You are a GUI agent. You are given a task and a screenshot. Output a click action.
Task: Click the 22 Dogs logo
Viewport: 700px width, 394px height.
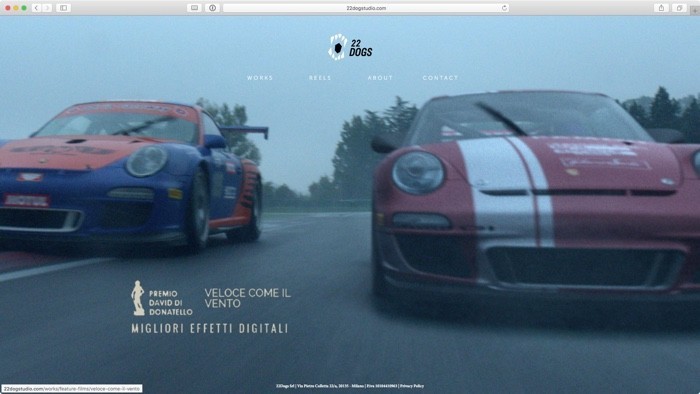coord(350,47)
